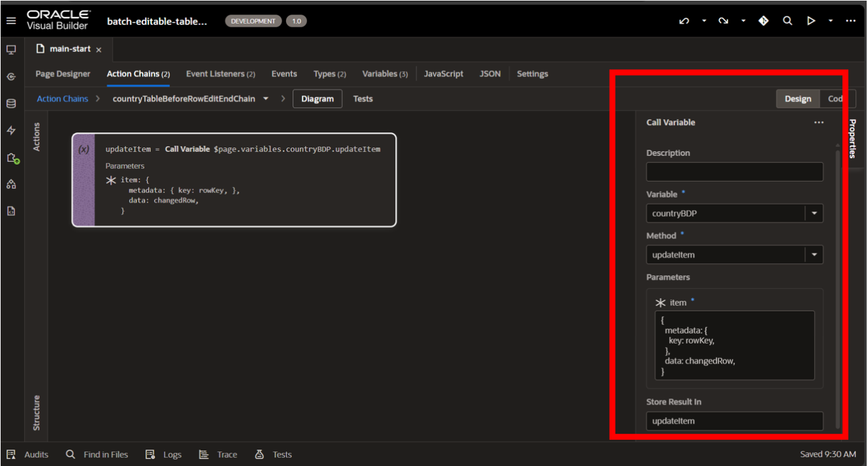Expand the Variable countryBDP dropdown
Screen dimensions: 868x466
coord(814,214)
